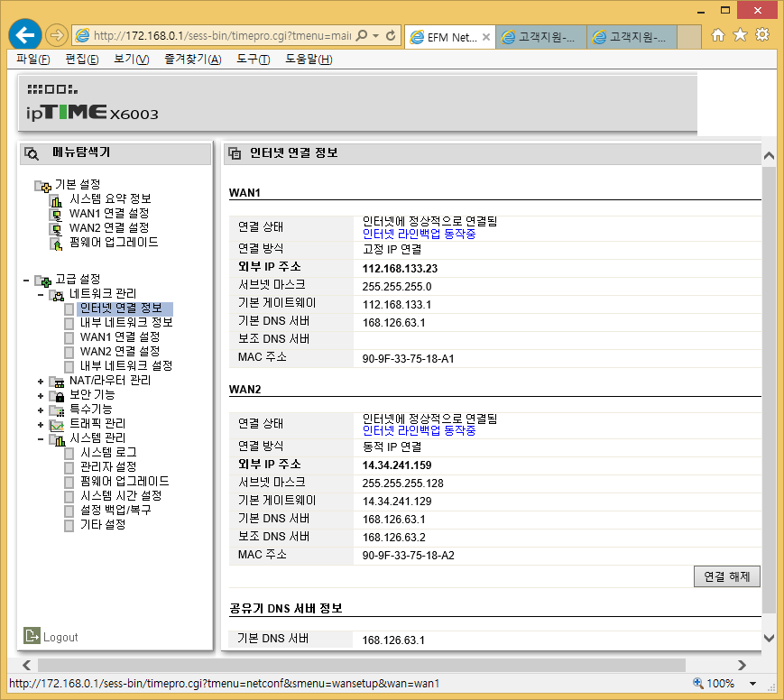The image size is (784, 700).
Task: Click the system summary info chart icon
Action: tap(56, 200)
